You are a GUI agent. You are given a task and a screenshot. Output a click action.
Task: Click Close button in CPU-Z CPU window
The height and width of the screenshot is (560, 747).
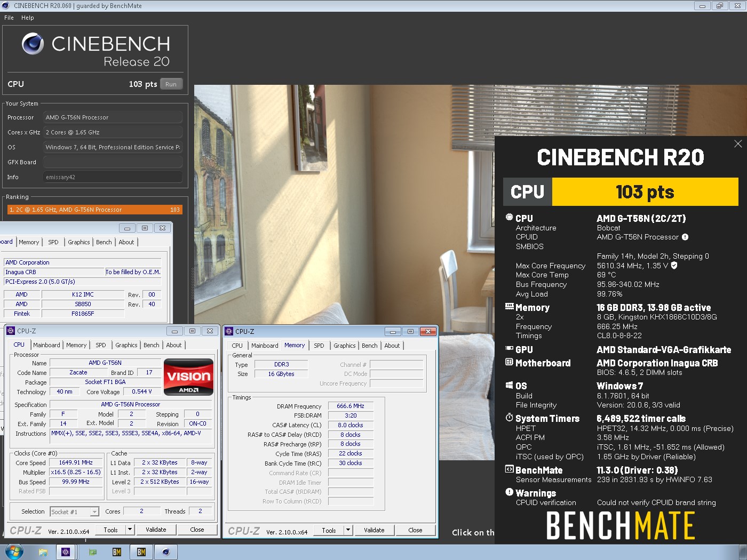pos(197,530)
